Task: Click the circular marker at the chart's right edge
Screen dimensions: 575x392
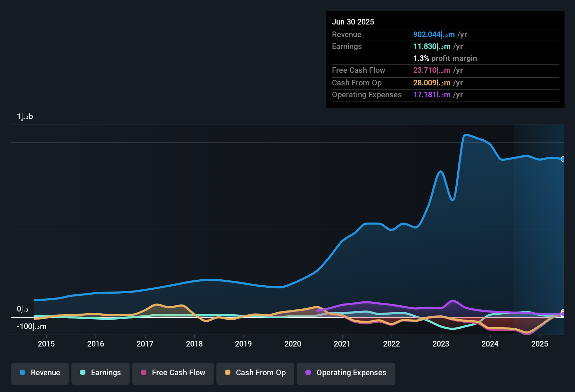Action: (x=563, y=159)
